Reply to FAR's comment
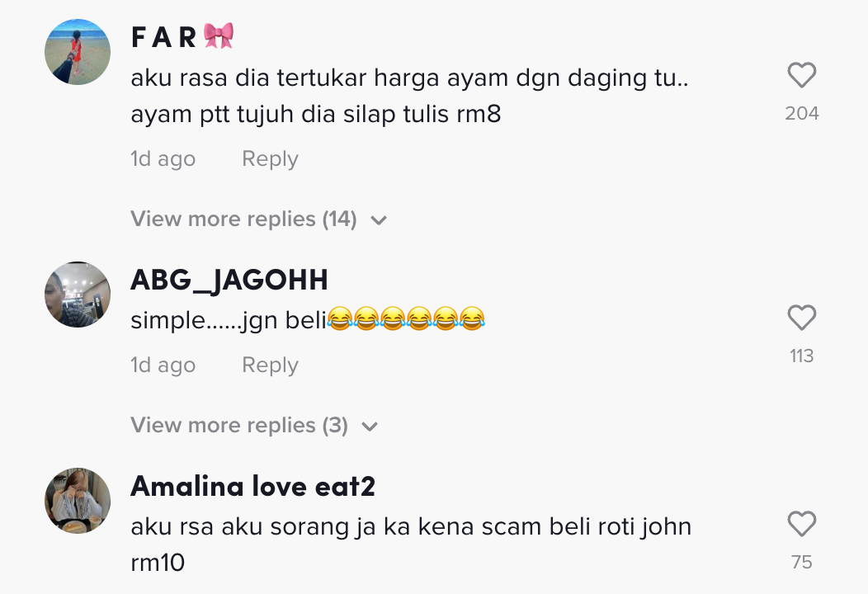This screenshot has width=868, height=594. [x=270, y=159]
